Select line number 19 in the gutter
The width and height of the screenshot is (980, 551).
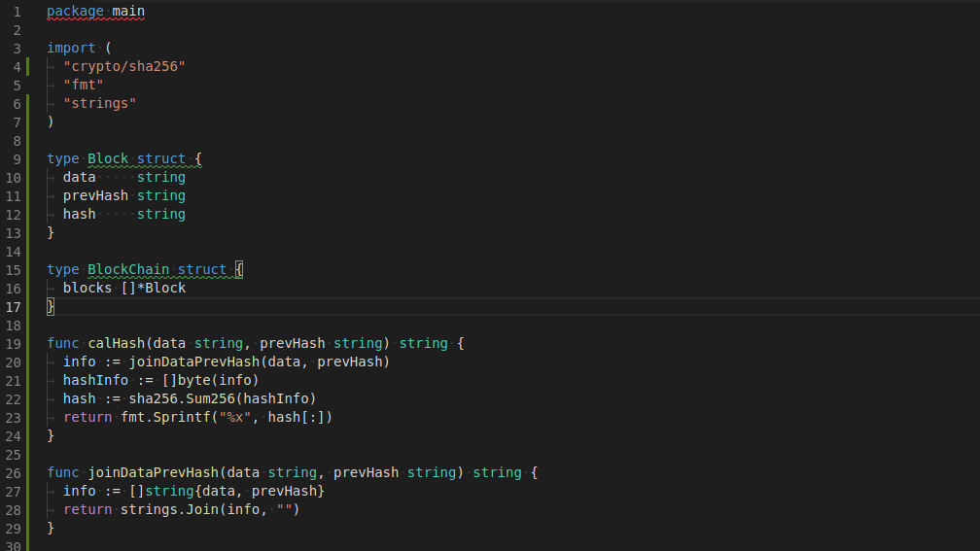click(x=14, y=344)
